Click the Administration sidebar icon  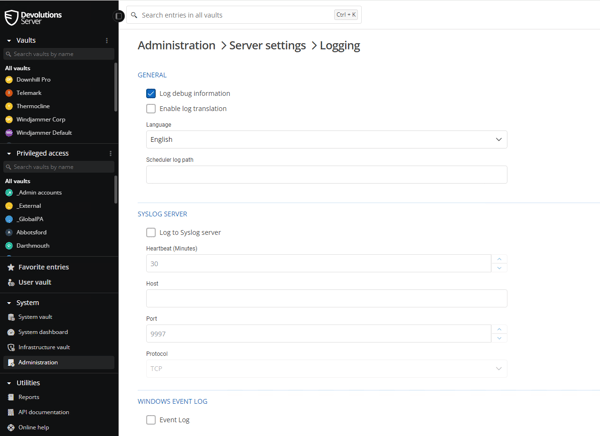(x=11, y=363)
